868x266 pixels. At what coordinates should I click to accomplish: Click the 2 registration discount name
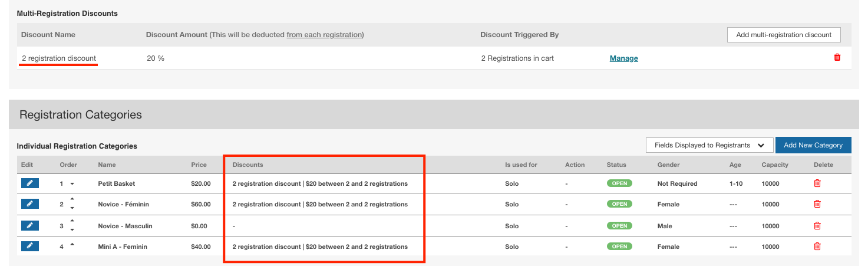[x=58, y=58]
